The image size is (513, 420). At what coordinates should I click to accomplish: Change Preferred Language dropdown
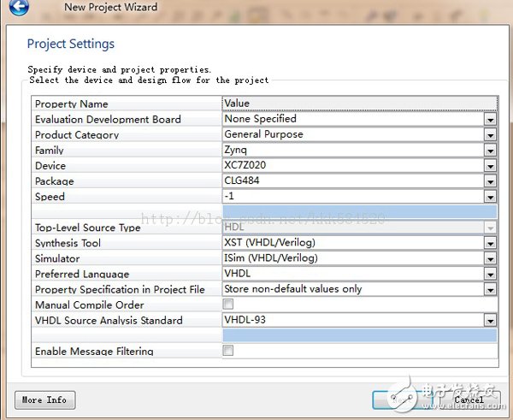pos(490,274)
